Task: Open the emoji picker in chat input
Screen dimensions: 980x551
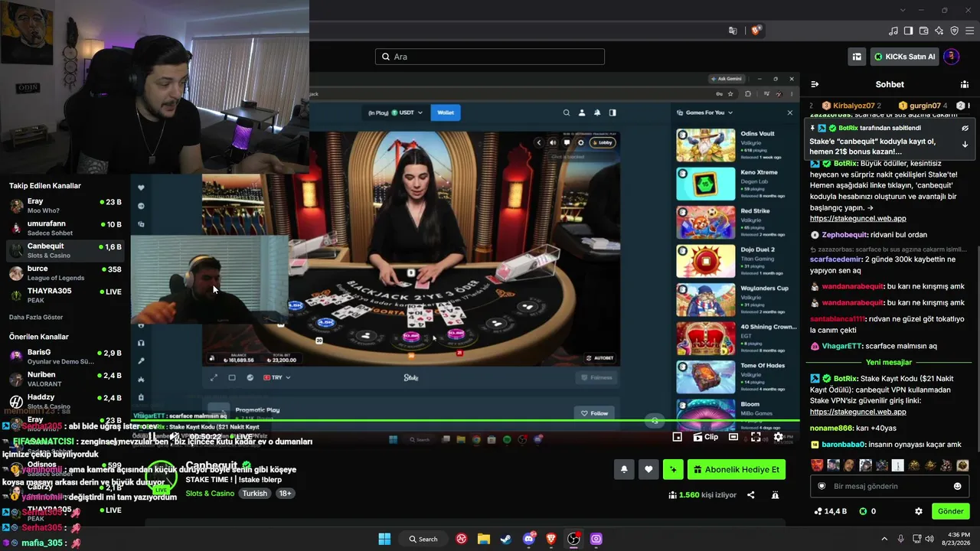Action: [957, 486]
